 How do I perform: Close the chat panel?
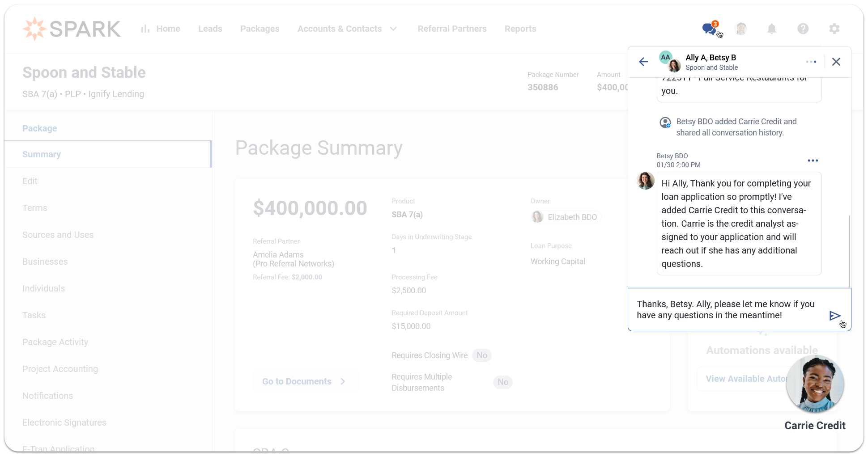(x=836, y=62)
